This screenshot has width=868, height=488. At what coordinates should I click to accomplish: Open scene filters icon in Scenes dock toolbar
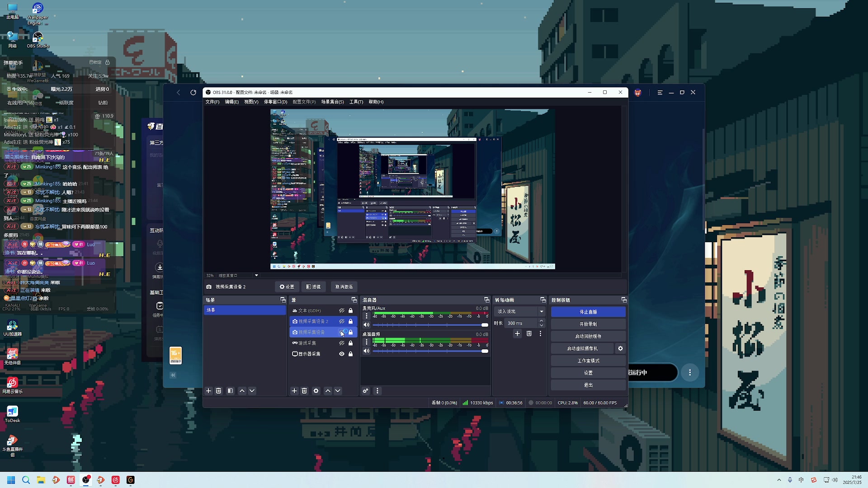click(230, 391)
